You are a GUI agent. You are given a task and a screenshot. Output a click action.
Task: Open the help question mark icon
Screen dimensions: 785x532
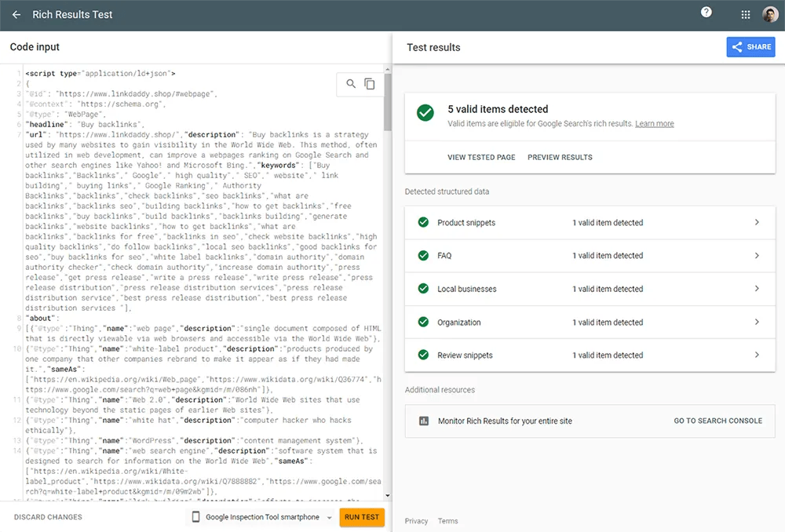coord(706,12)
